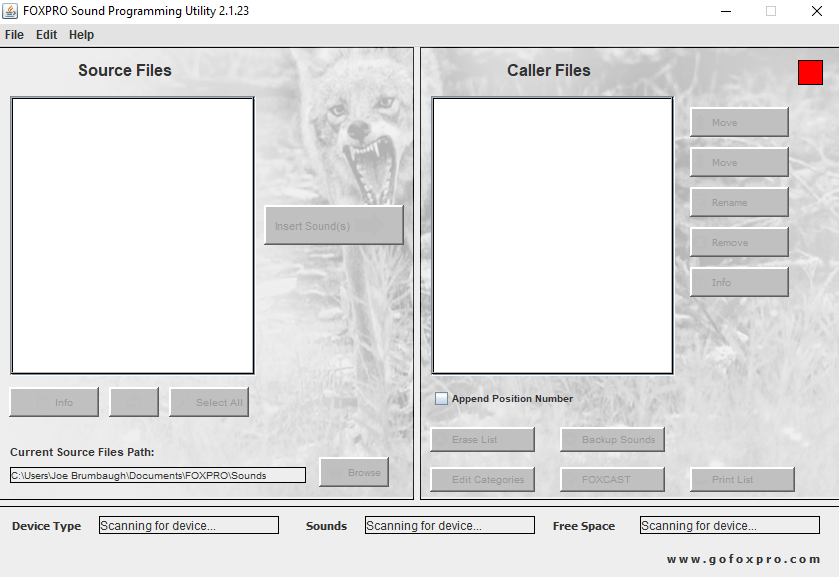Click the Select All button
This screenshot has height=577, width=839.
[x=209, y=402]
